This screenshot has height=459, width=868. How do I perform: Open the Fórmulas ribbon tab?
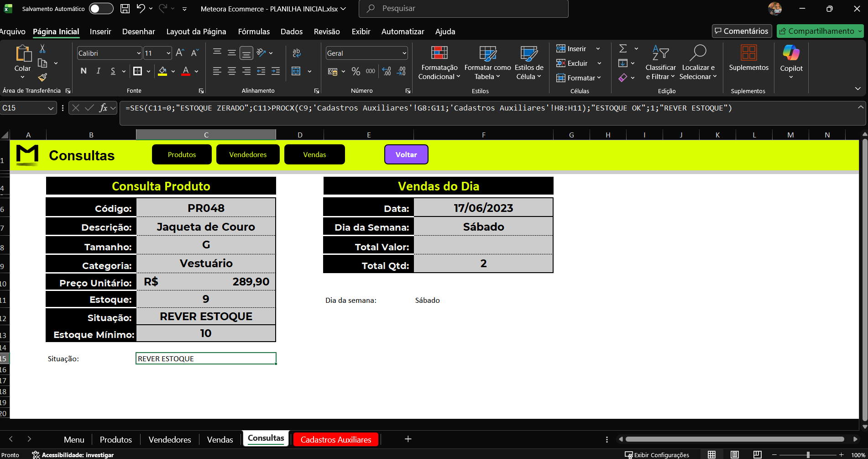[x=254, y=32]
